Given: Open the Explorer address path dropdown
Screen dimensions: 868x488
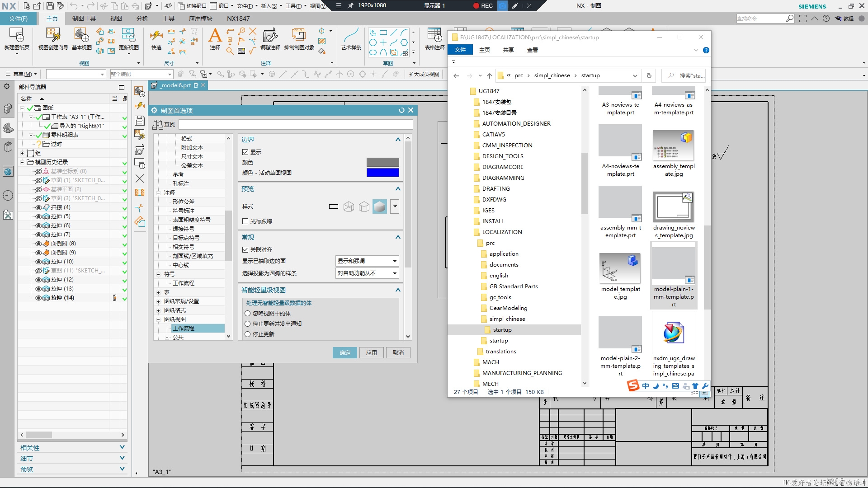Looking at the screenshot, I should (x=635, y=75).
